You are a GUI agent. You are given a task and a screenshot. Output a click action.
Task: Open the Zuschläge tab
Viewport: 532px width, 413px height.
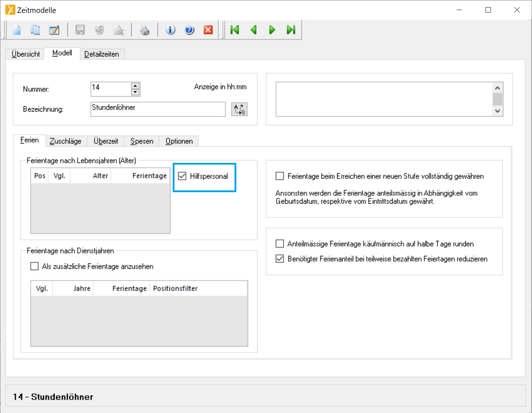click(x=65, y=141)
